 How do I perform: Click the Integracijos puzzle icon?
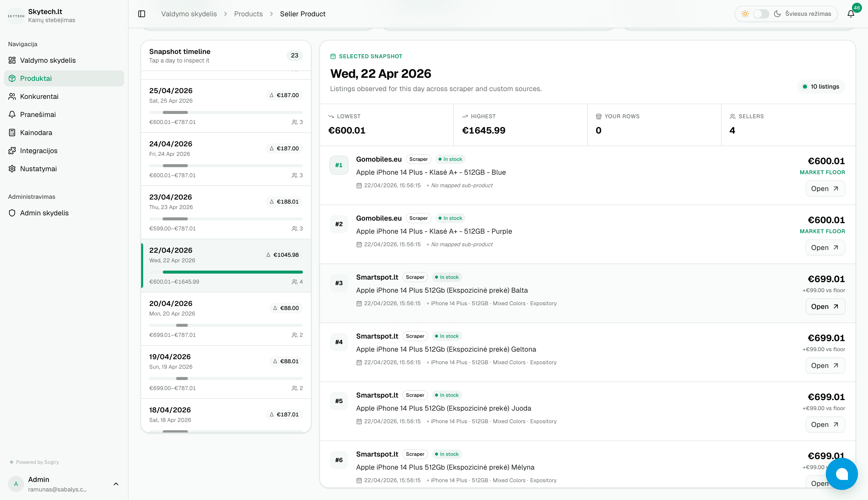pos(12,151)
